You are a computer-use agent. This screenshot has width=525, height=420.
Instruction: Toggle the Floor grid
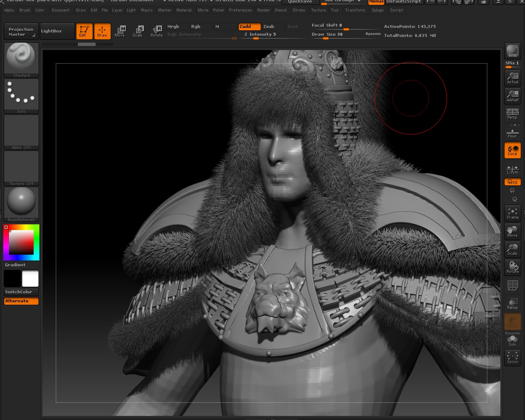(512, 132)
